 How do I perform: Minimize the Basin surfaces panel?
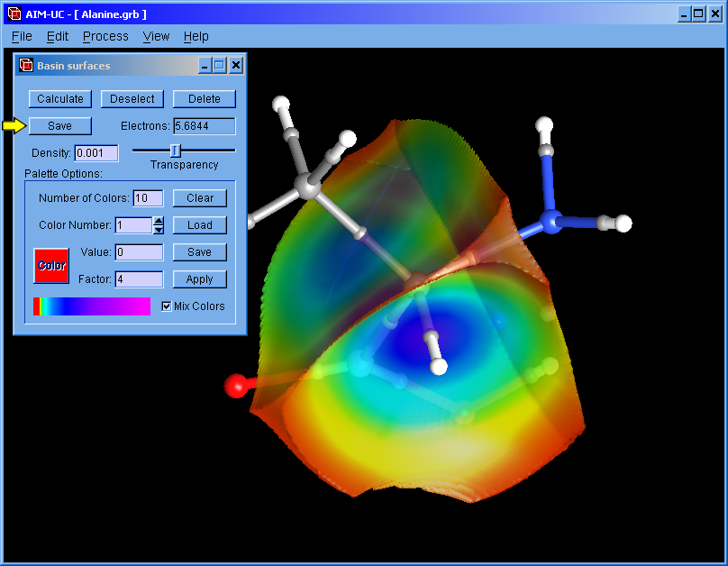click(x=204, y=66)
